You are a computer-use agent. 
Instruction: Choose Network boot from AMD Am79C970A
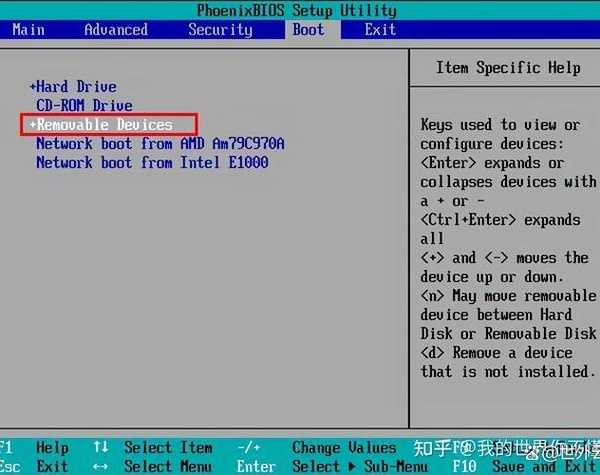coord(160,144)
